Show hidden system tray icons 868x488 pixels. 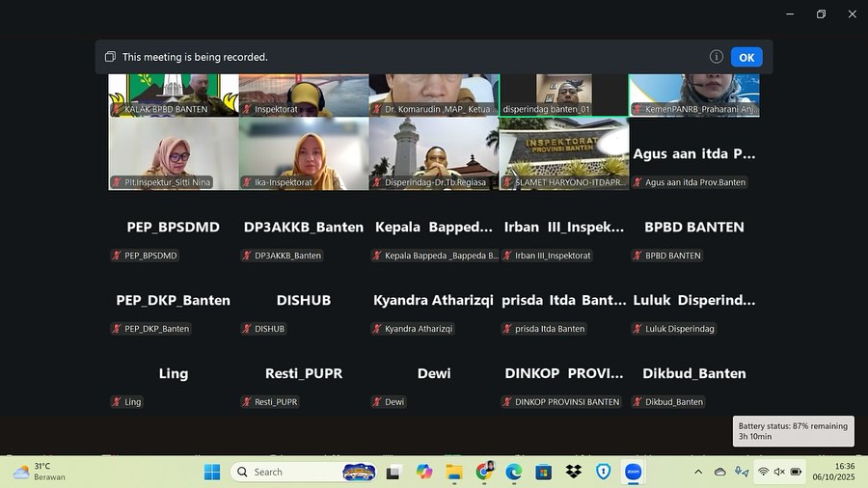(698, 472)
